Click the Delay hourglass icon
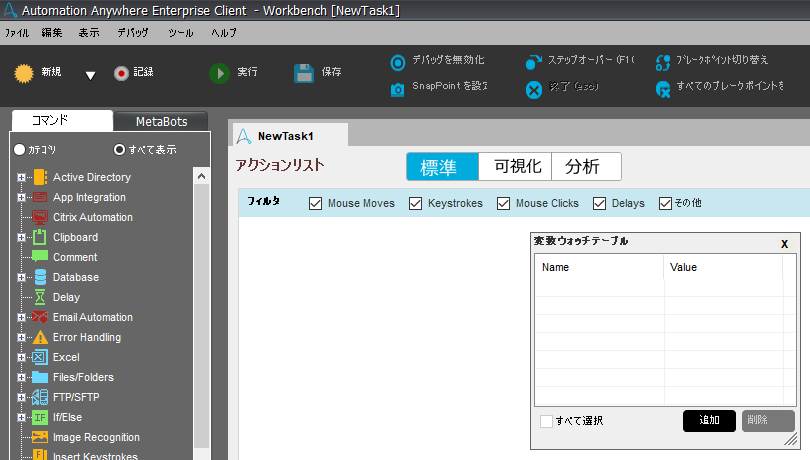810x460 pixels. 40,297
